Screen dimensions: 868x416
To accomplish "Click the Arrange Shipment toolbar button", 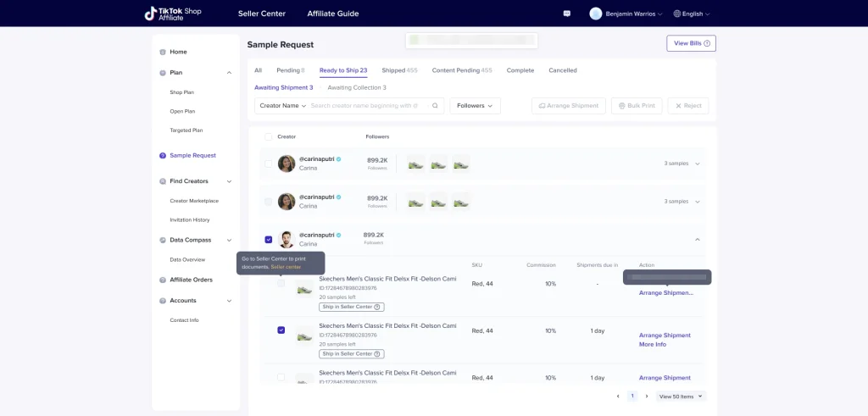I will (x=569, y=106).
